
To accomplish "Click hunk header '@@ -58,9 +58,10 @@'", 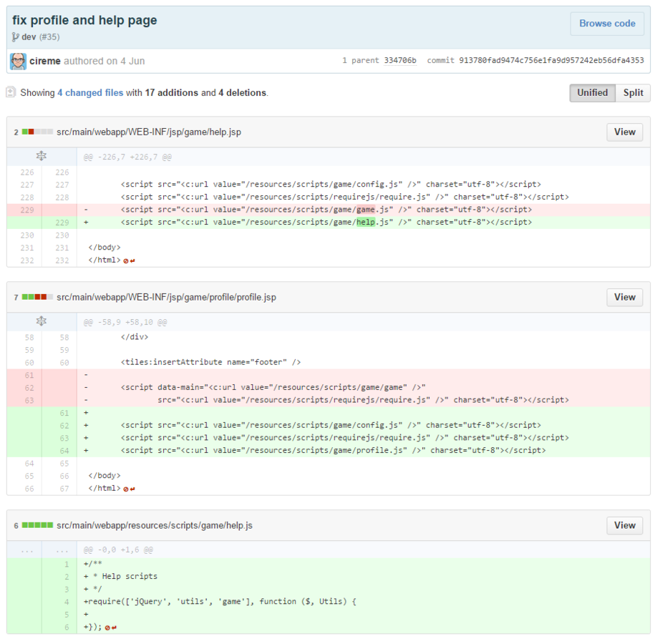I will tap(125, 323).
